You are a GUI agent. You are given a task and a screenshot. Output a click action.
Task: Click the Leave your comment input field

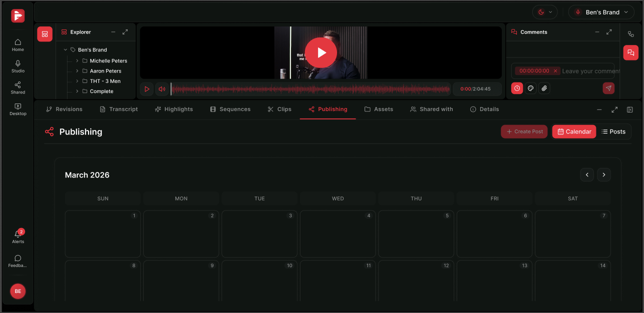point(591,70)
